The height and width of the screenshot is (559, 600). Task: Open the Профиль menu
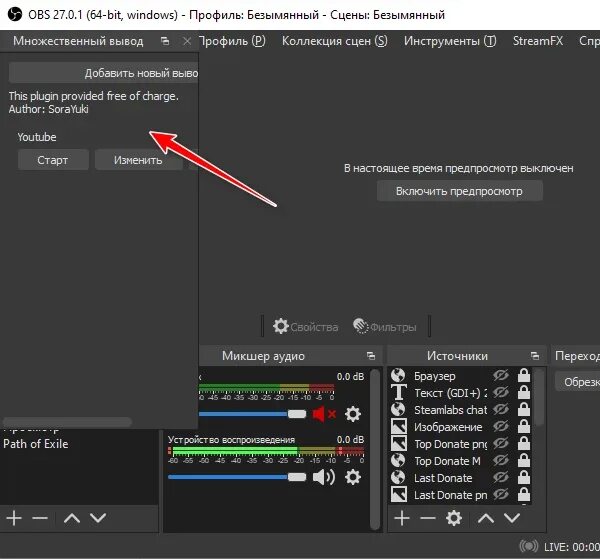232,41
